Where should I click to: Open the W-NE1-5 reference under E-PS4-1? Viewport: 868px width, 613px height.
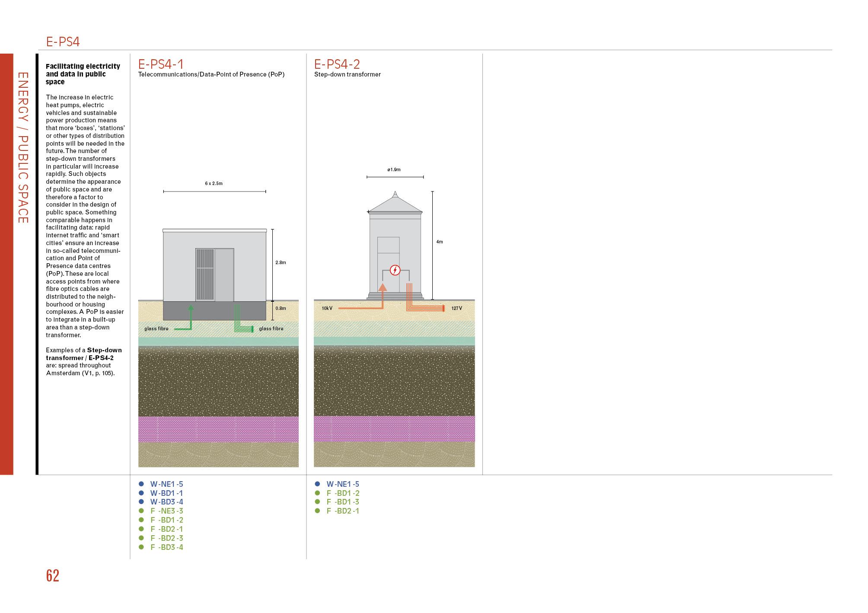(x=166, y=484)
